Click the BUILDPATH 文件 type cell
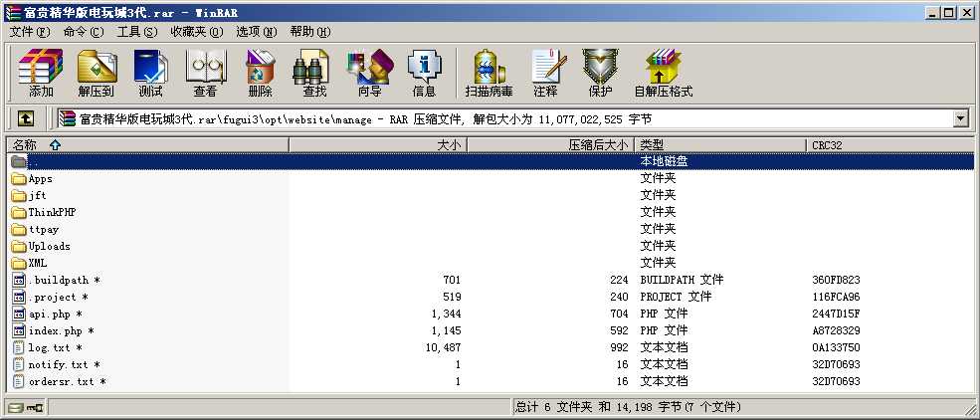The height and width of the screenshot is (420, 980). point(682,280)
